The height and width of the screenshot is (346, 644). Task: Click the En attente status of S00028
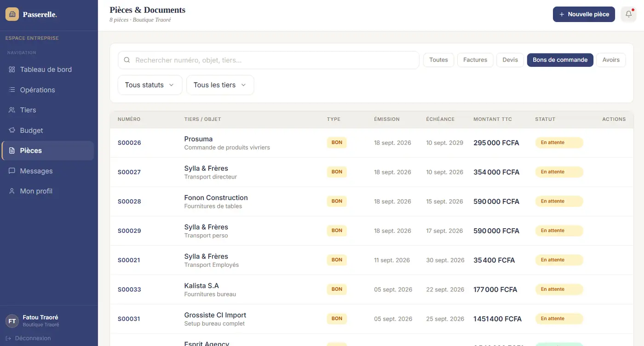[x=559, y=202]
